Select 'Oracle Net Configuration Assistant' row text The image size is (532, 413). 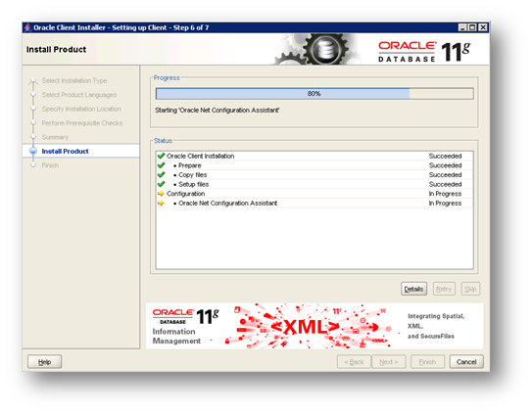pos(227,204)
